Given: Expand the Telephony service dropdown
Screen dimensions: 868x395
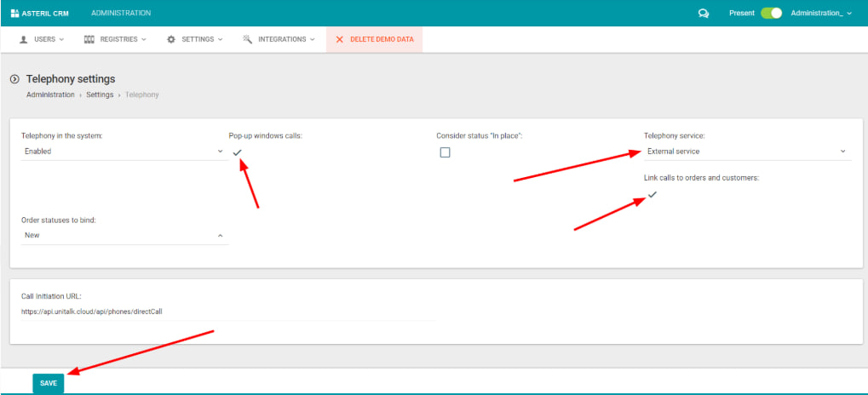Looking at the screenshot, I should point(746,152).
